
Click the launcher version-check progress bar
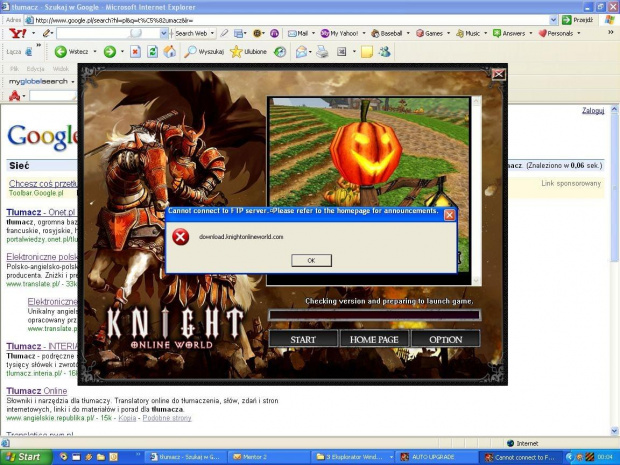[x=374, y=315]
